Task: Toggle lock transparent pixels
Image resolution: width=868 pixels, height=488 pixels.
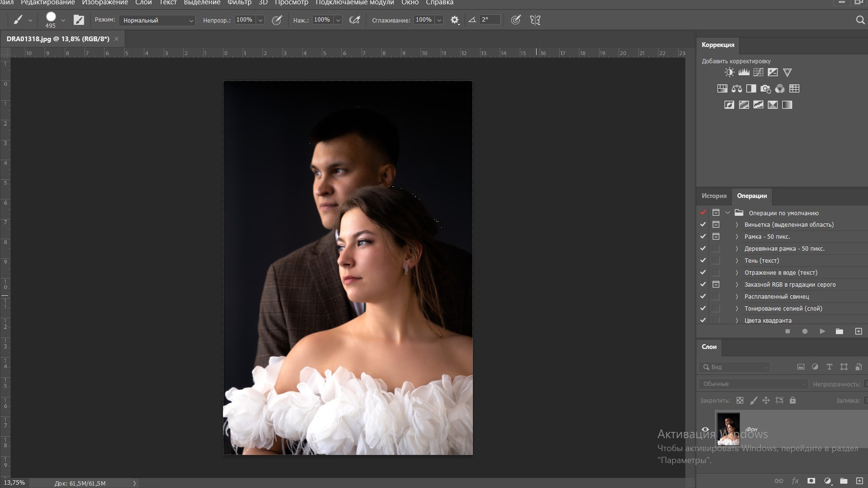Action: click(x=740, y=400)
